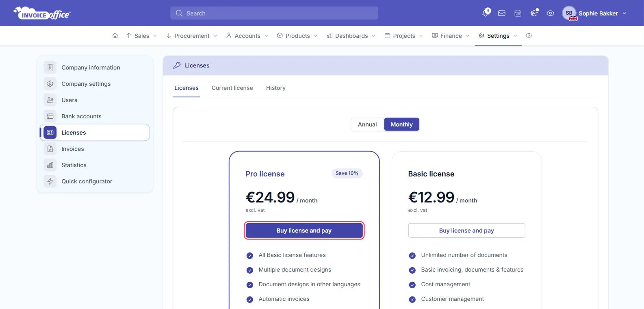Open the Settings menu
Viewport: 644px width, 309px height.
coord(498,36)
